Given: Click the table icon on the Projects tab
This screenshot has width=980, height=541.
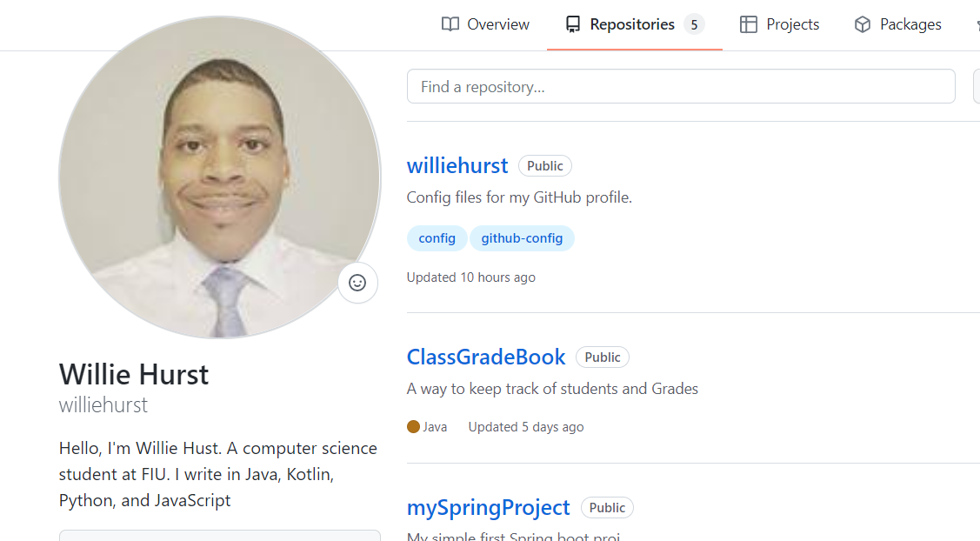Looking at the screenshot, I should pyautogui.click(x=748, y=24).
